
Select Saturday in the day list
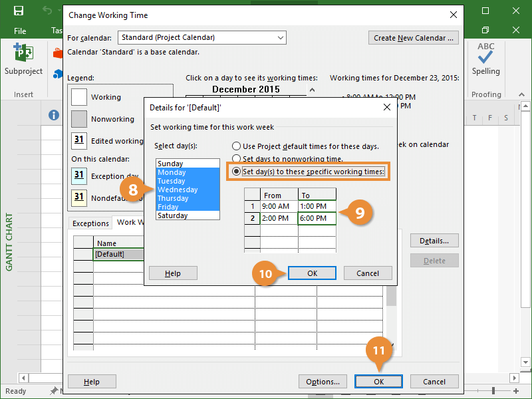coord(173,215)
